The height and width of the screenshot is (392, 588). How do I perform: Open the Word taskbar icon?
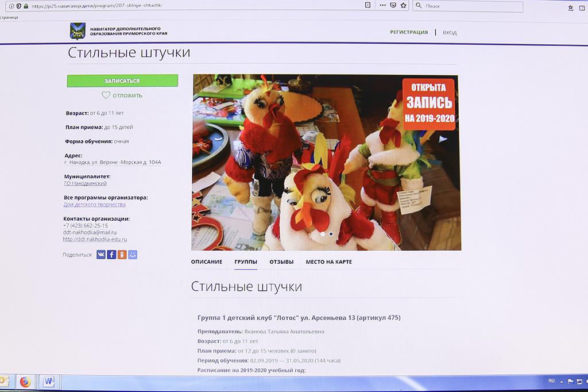click(48, 382)
